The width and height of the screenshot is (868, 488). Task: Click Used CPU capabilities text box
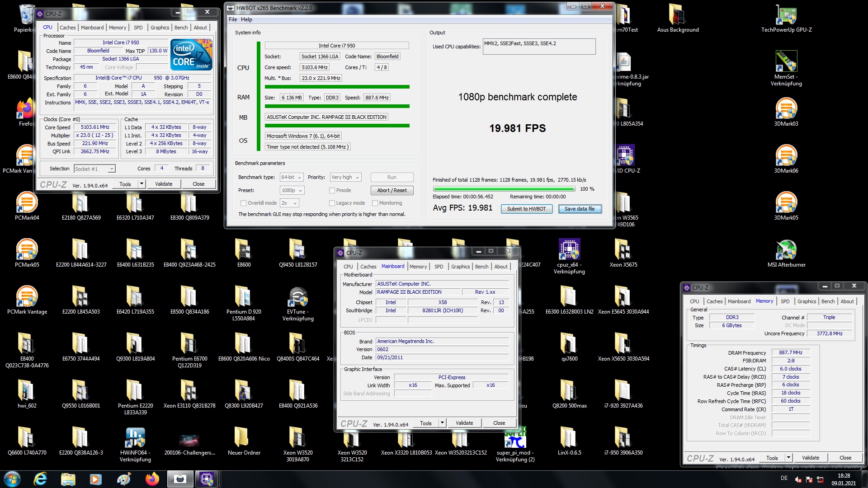click(539, 47)
